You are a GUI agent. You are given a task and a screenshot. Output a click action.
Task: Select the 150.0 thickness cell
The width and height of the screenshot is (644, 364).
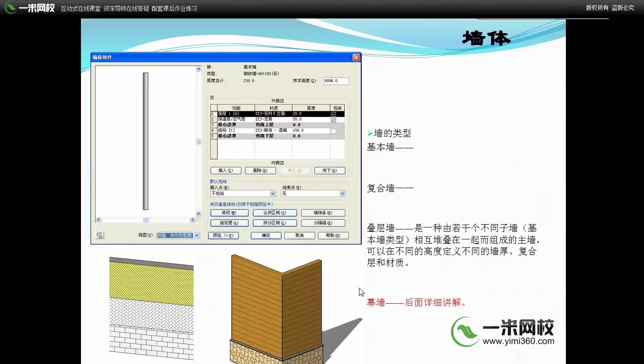[311, 130]
